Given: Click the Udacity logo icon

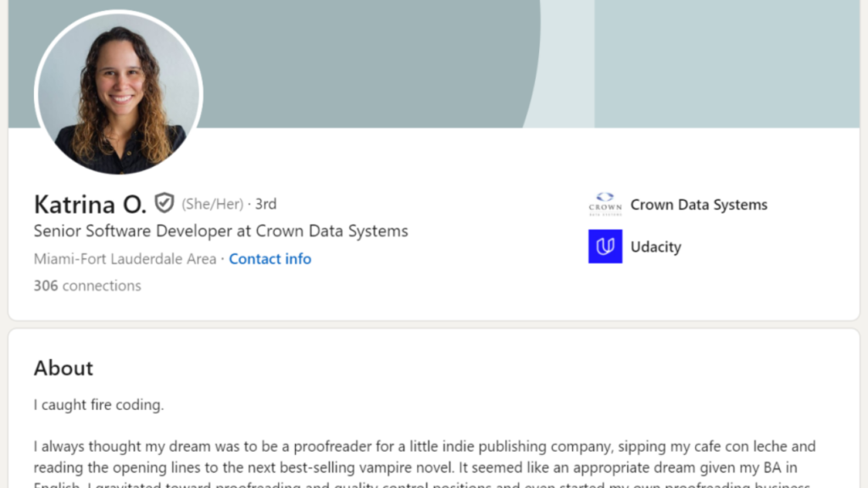Looking at the screenshot, I should 605,247.
